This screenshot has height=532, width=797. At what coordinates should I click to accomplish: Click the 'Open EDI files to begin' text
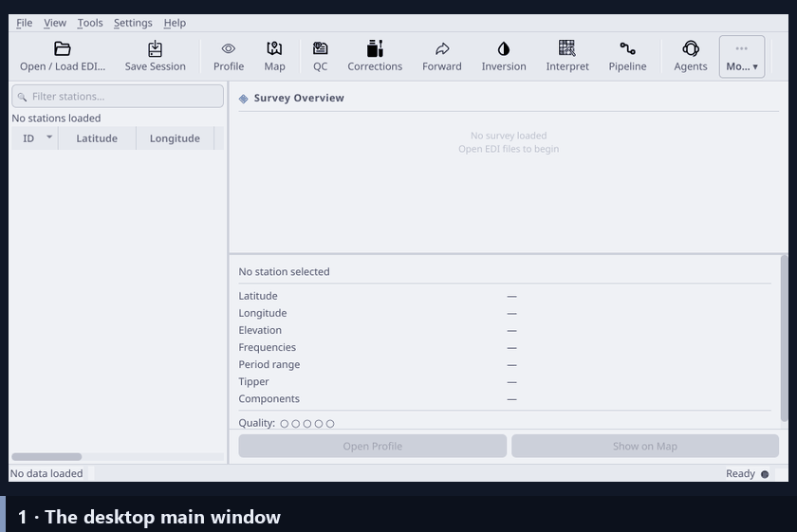click(x=509, y=149)
